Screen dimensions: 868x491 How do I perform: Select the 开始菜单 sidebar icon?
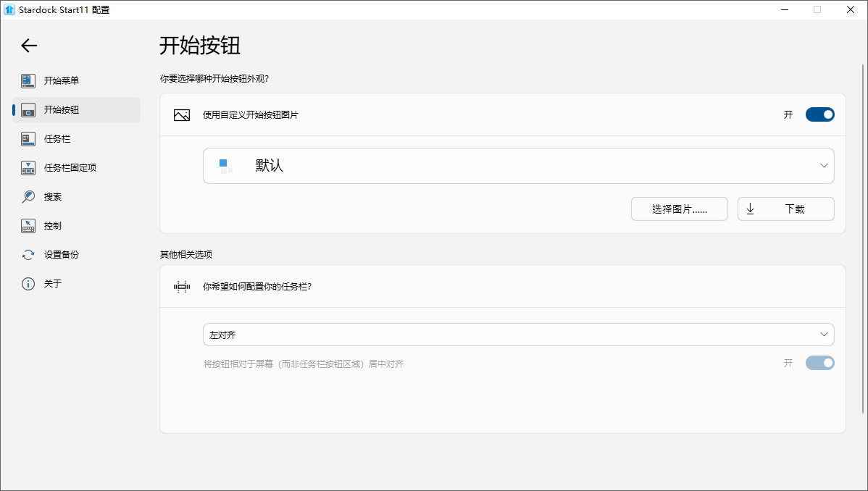(x=28, y=80)
